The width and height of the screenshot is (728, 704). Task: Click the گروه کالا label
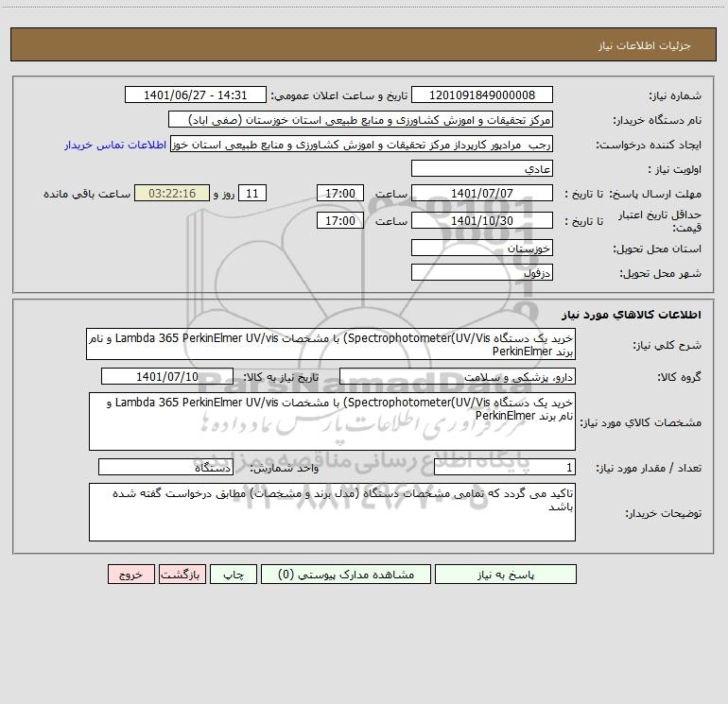pyautogui.click(x=680, y=377)
